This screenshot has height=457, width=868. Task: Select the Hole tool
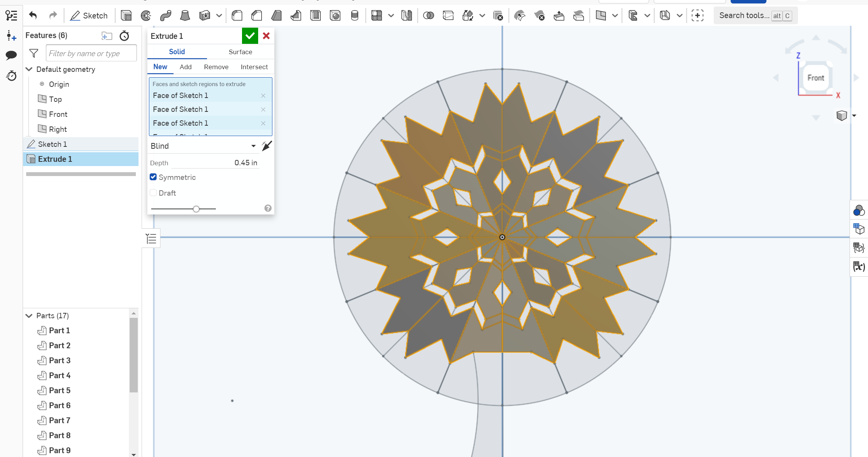pos(335,15)
